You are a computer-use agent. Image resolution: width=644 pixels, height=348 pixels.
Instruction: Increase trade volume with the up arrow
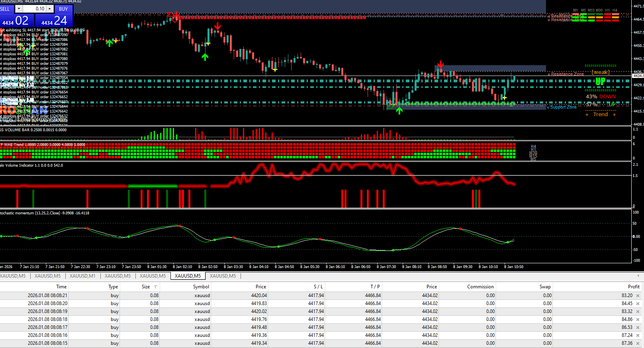[50, 9]
